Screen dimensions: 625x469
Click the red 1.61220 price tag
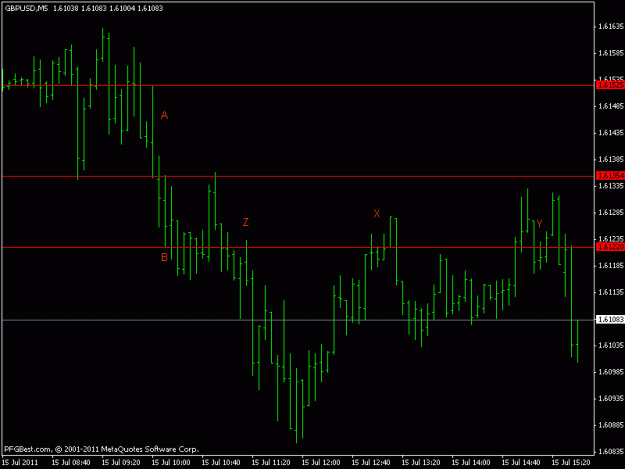pyautogui.click(x=610, y=247)
